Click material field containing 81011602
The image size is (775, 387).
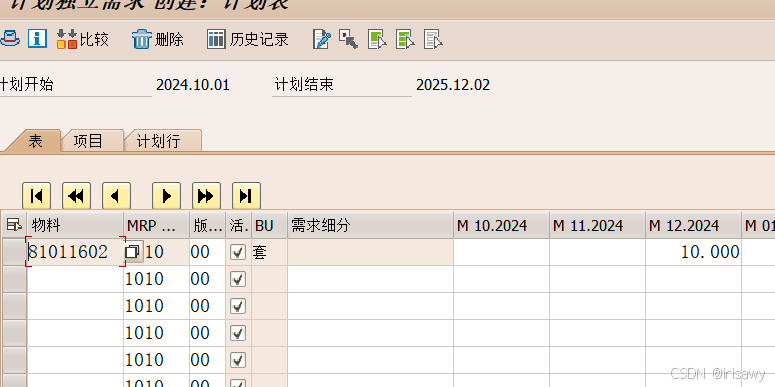tap(75, 252)
